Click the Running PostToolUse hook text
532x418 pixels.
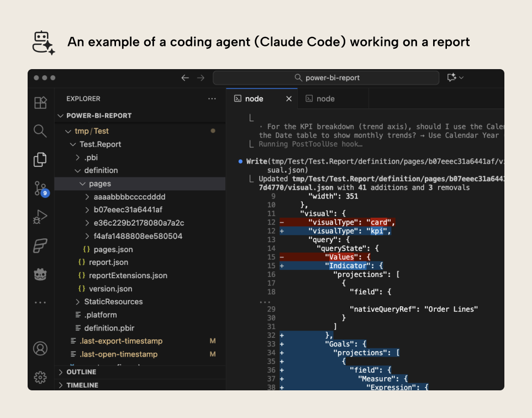pos(310,144)
